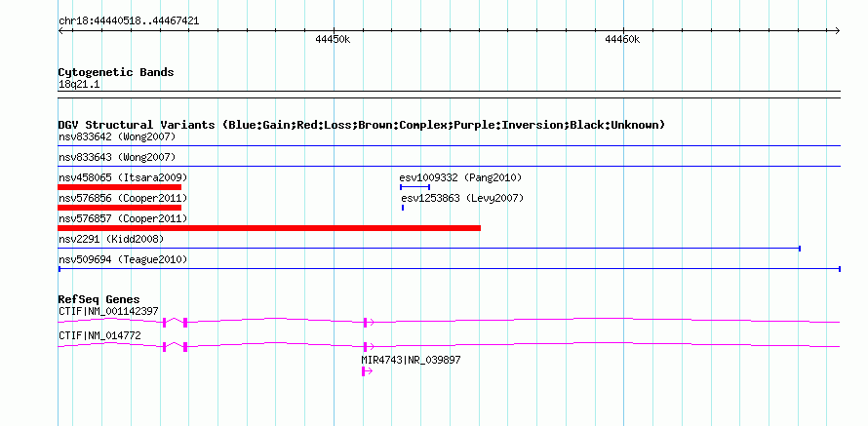
Task: Open the RefSeq Genes track heading
Action: coord(99,300)
